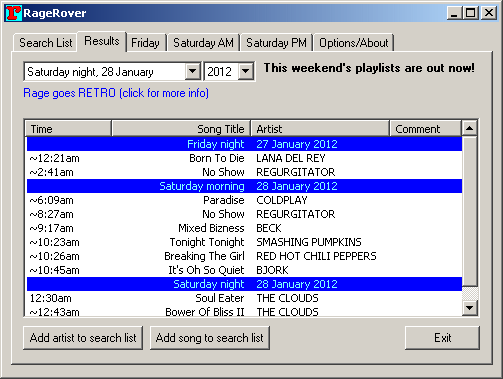Image resolution: width=503 pixels, height=379 pixels.
Task: Select the Bower Of Bliss II row
Action: pyautogui.click(x=244, y=311)
